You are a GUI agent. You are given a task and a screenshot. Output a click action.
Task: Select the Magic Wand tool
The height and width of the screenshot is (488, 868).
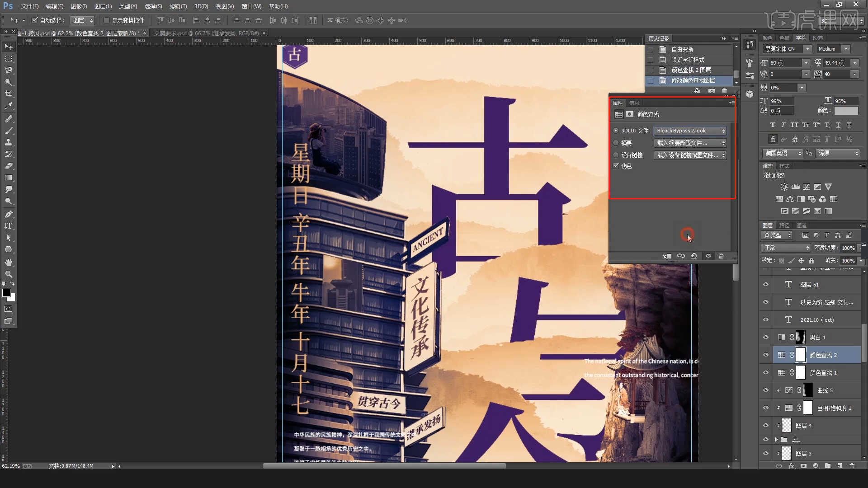pos(9,82)
